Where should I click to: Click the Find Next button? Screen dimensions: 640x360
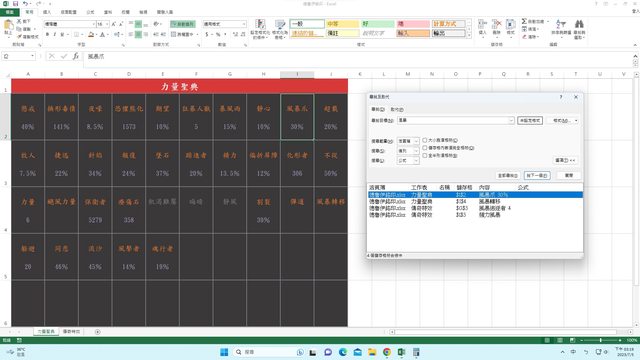[x=537, y=176]
